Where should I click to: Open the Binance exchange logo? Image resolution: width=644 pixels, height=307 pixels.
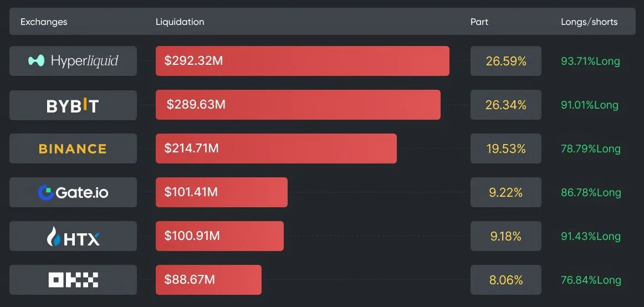point(73,149)
